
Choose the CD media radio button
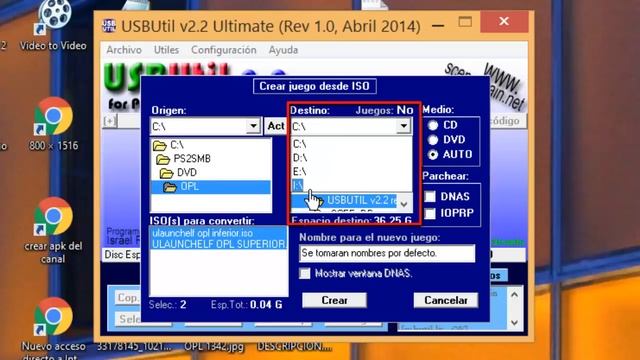pyautogui.click(x=433, y=125)
